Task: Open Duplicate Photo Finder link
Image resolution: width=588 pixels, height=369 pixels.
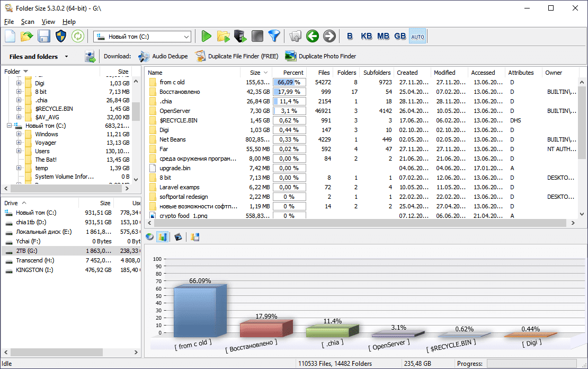Action: [x=320, y=56]
